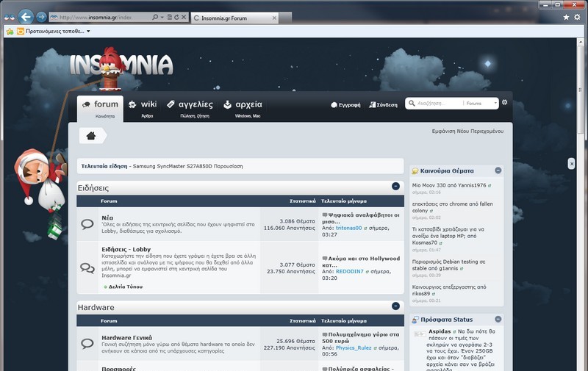The width and height of the screenshot is (588, 371).
Task: Open advanced search gear icon
Action: [505, 102]
